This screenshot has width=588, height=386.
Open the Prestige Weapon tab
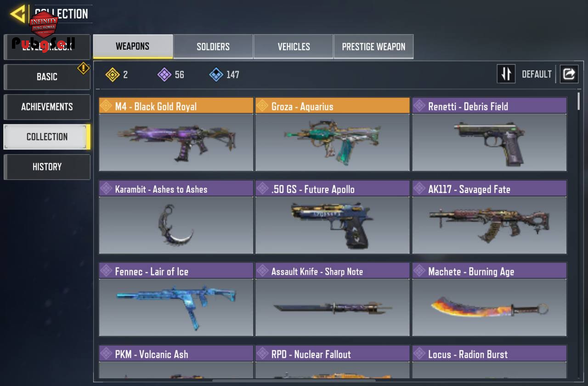[373, 46]
